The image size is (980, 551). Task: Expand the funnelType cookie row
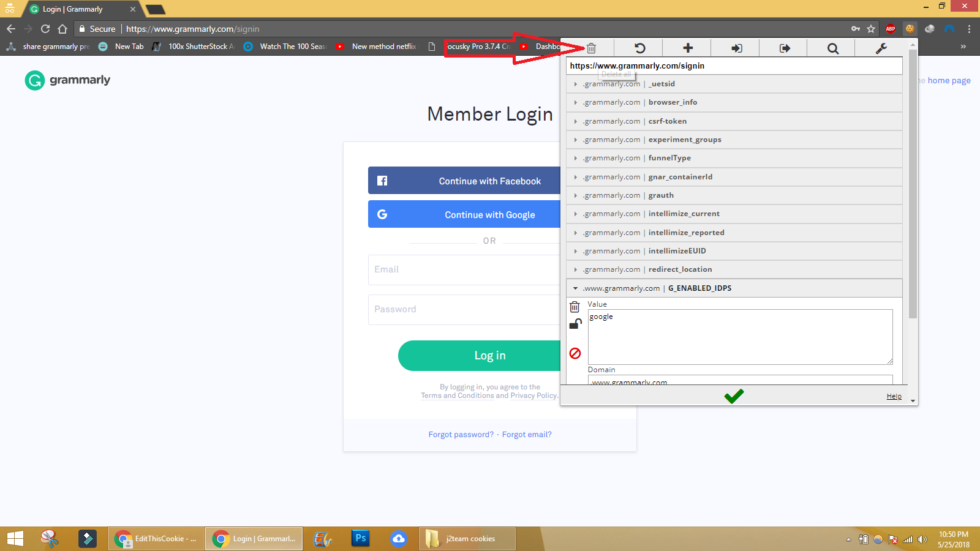[734, 158]
